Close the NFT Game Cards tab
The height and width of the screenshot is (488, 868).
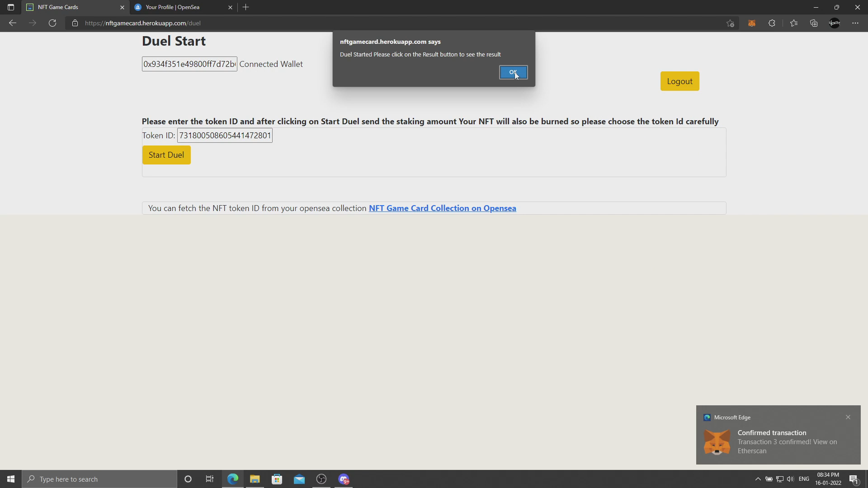click(x=122, y=7)
